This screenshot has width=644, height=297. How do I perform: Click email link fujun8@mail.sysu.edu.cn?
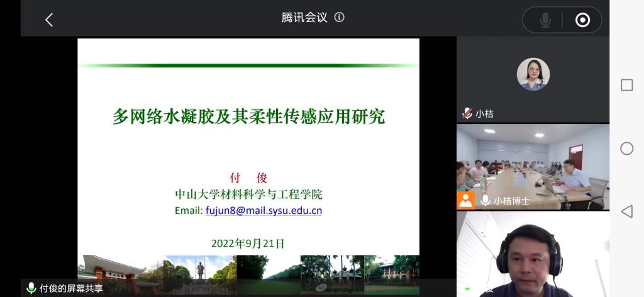point(264,211)
